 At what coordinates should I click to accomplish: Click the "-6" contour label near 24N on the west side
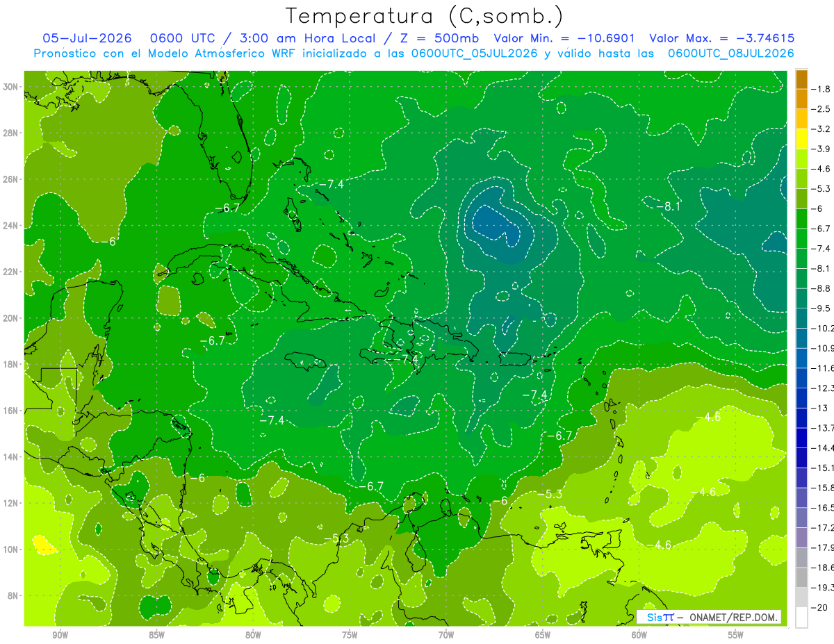(x=107, y=241)
